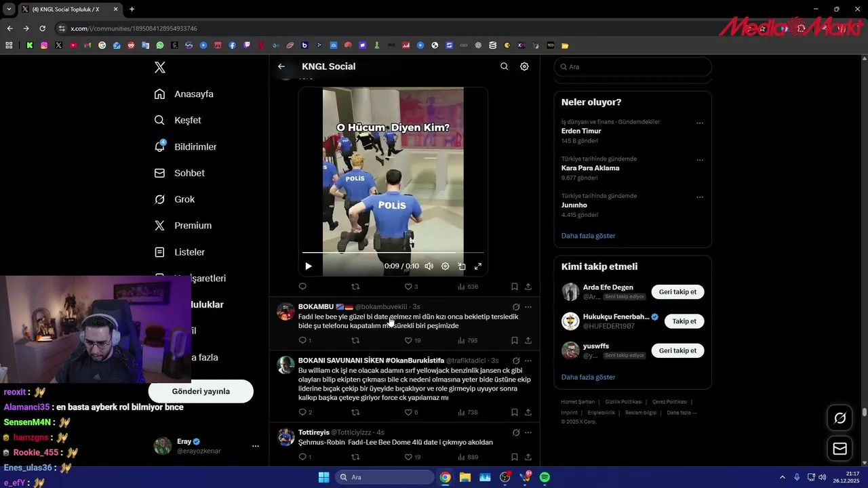This screenshot has width=868, height=488.
Task: Expand the video to fullscreen
Action: (478, 266)
